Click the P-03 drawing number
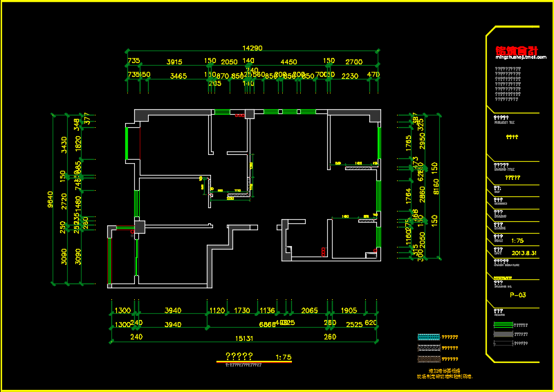The image size is (554, 392). (x=518, y=295)
